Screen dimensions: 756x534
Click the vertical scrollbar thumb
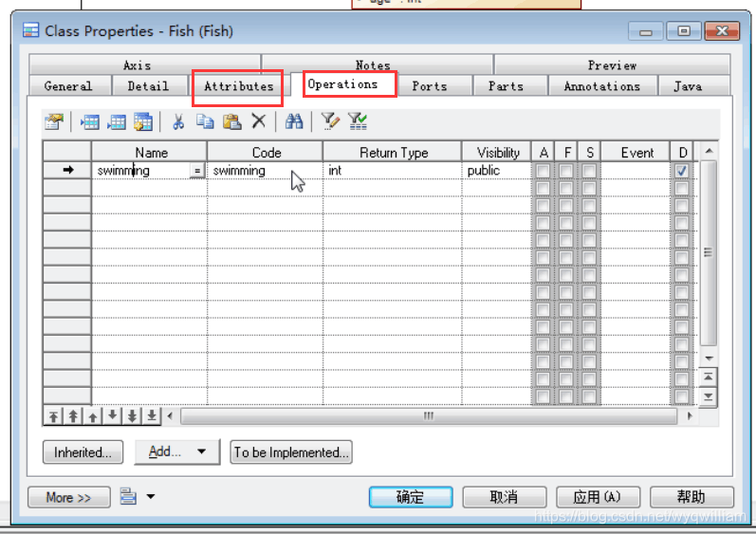point(709,253)
